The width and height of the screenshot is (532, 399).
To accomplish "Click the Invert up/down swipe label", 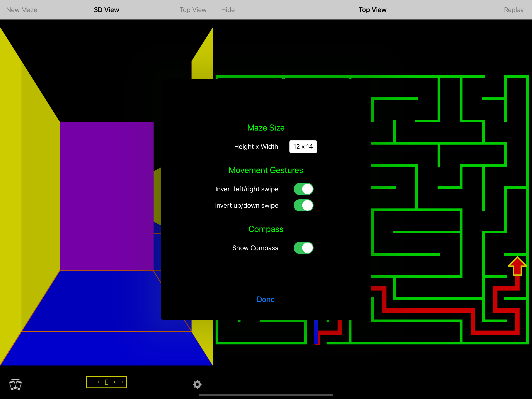I will tap(247, 206).
